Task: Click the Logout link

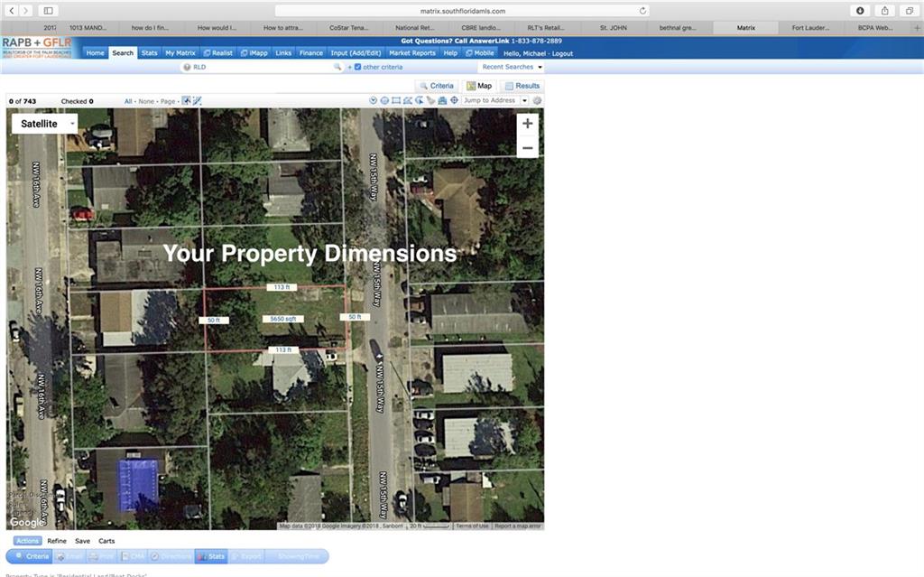Action: click(x=562, y=53)
